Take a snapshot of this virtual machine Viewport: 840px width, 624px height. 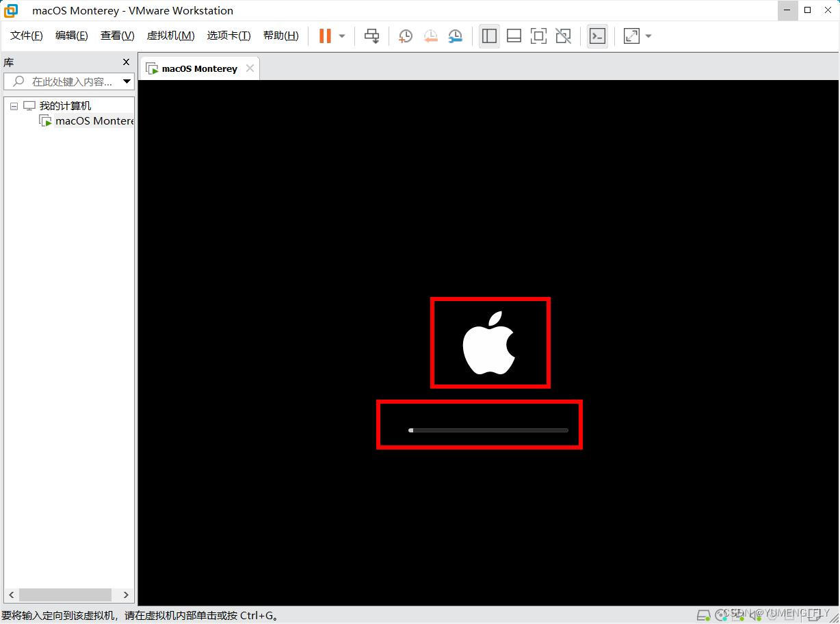(406, 36)
